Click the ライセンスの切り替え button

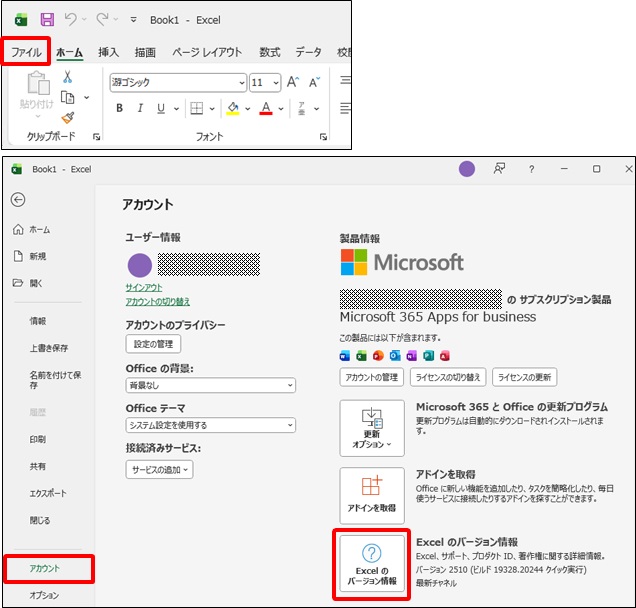click(x=447, y=377)
